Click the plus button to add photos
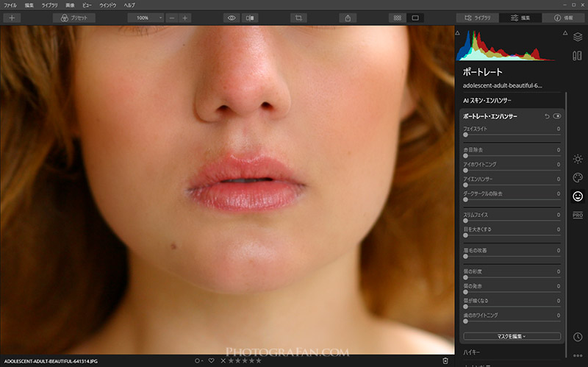This screenshot has width=588, height=367. [12, 18]
